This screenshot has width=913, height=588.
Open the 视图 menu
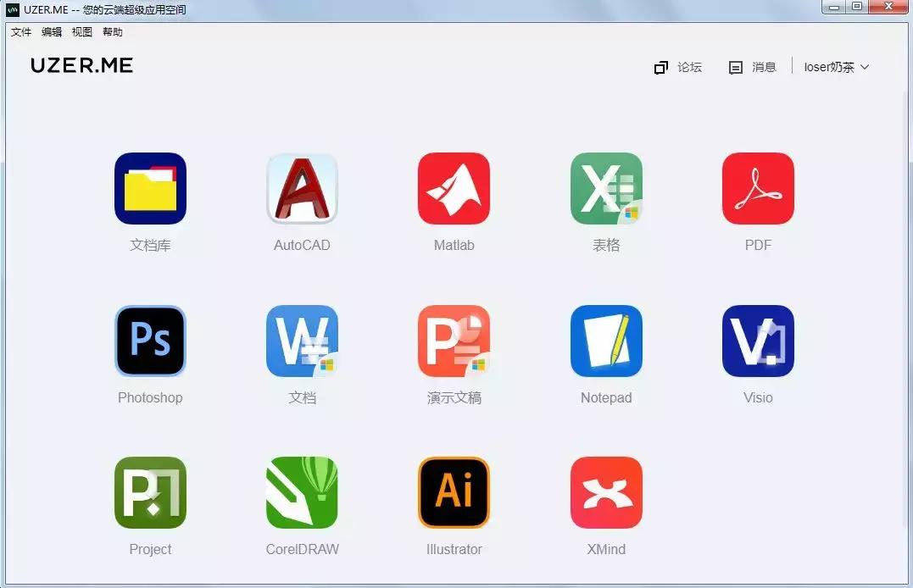point(82,32)
